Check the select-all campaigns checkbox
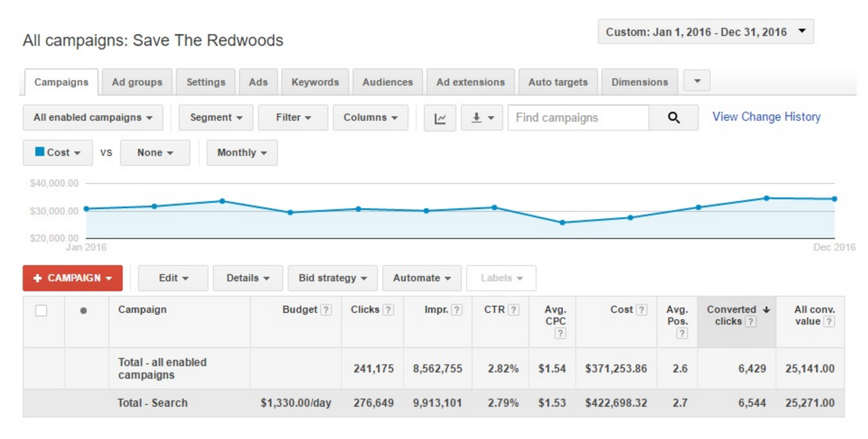The image size is (868, 439). point(41,311)
